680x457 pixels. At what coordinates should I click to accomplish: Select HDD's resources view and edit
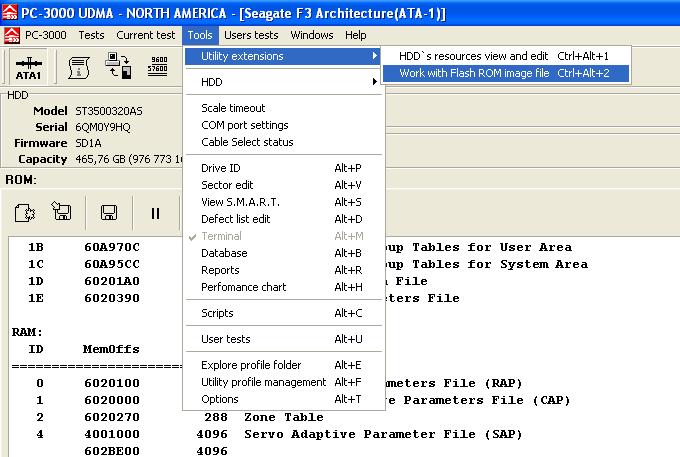click(505, 56)
